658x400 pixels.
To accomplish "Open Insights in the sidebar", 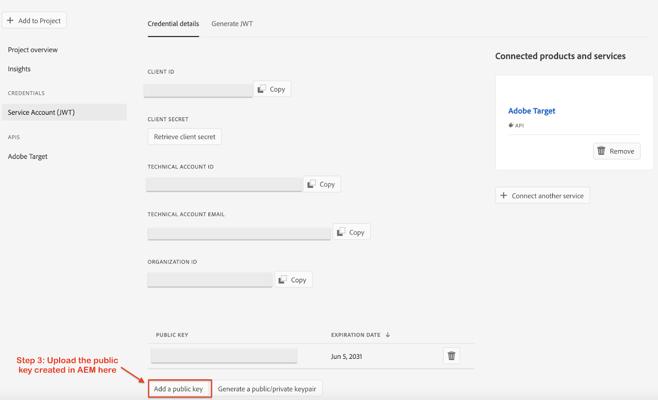I will (19, 69).
